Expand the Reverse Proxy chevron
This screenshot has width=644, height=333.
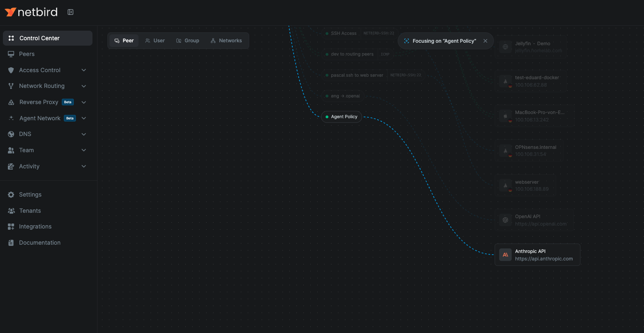[84, 102]
